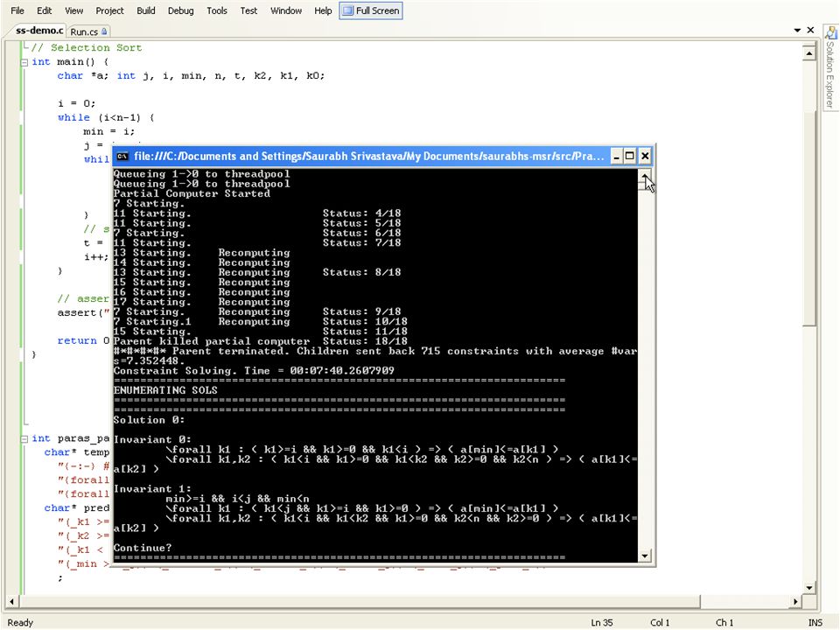Open the active files dropdown arrow
840x630 pixels.
coord(797,31)
